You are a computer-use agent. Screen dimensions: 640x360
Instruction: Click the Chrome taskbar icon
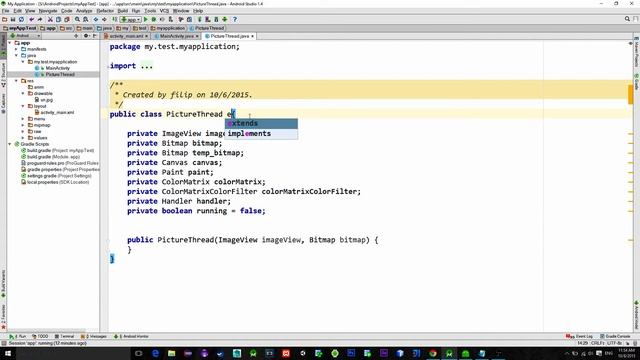(x=433, y=353)
